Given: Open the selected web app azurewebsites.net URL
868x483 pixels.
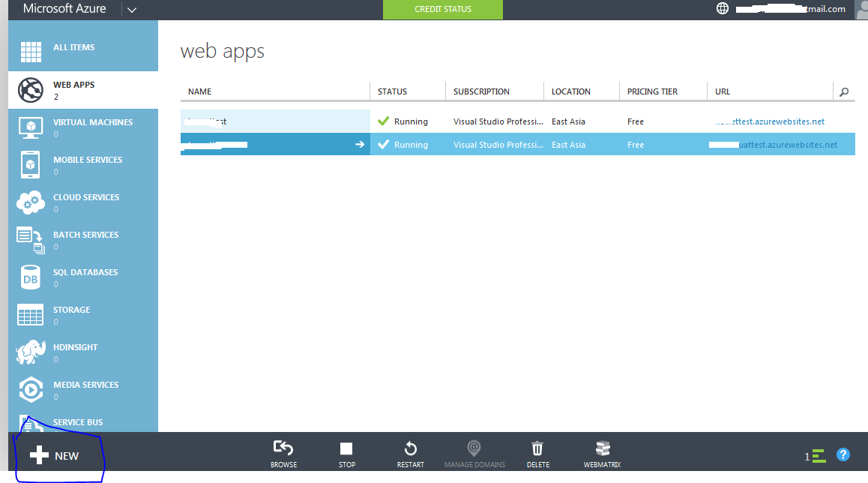Looking at the screenshot, I should pos(774,145).
